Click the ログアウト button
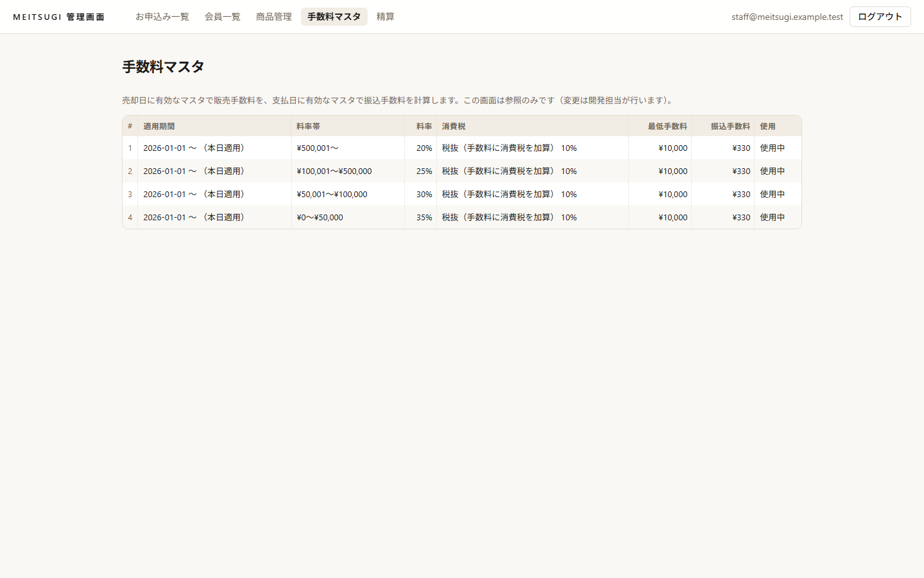924x578 pixels. click(x=880, y=17)
